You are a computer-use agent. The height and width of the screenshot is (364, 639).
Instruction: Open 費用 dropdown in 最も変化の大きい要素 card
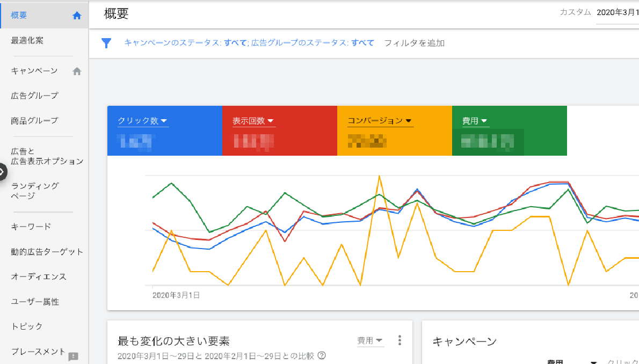pyautogui.click(x=370, y=341)
